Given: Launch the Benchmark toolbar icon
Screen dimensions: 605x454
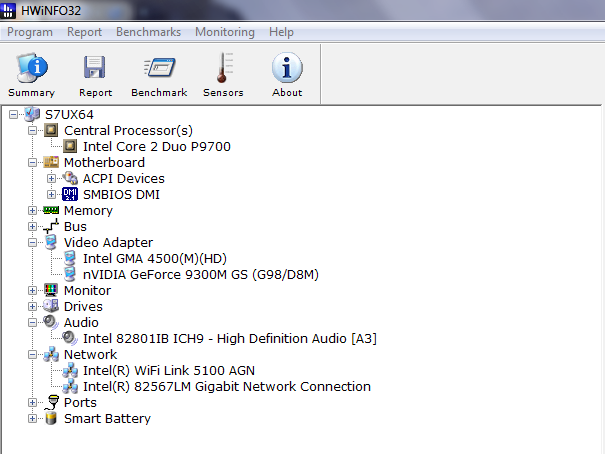Looking at the screenshot, I should click(159, 67).
